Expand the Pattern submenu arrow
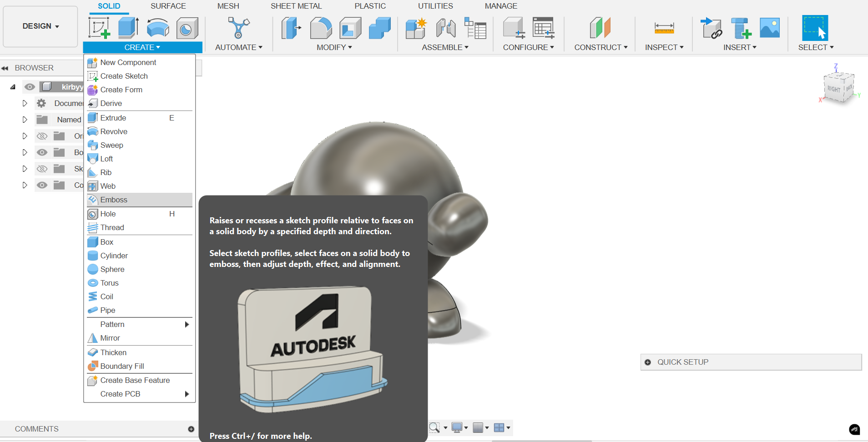This screenshot has width=868, height=442. [187, 324]
